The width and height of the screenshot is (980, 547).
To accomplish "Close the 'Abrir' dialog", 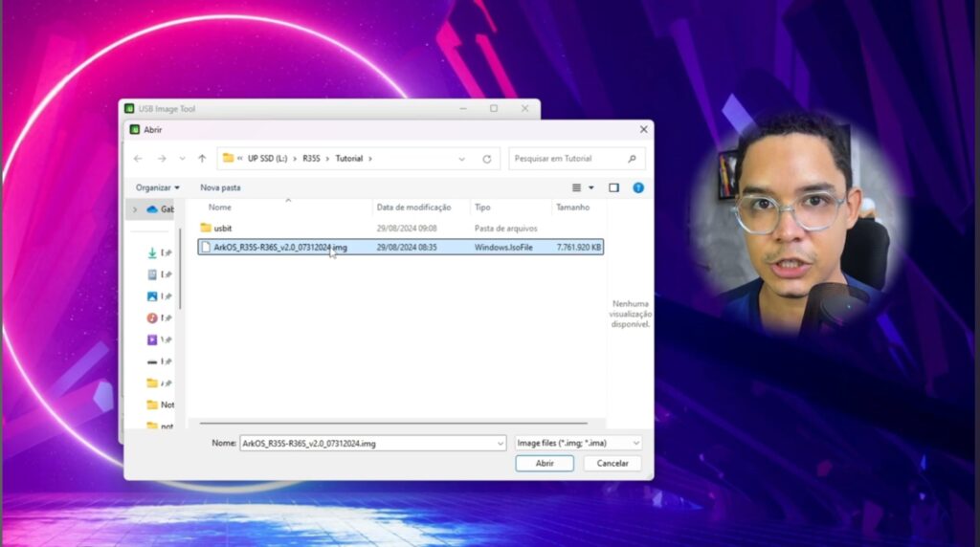I will 644,129.
